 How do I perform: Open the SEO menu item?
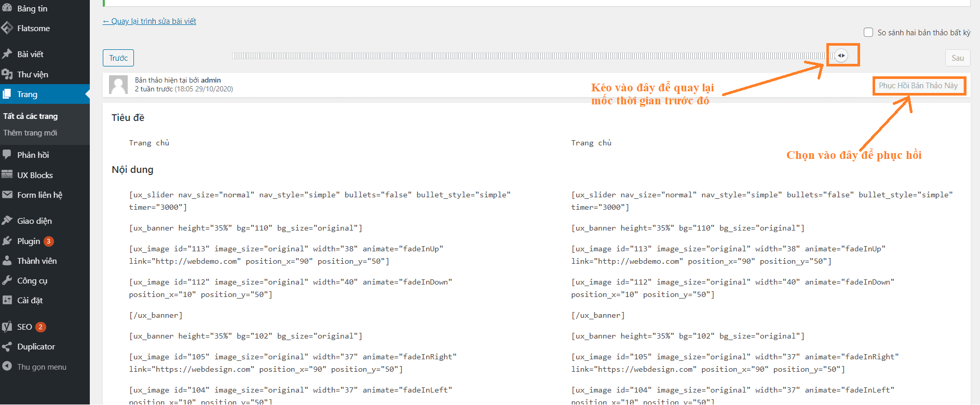pos(24,327)
